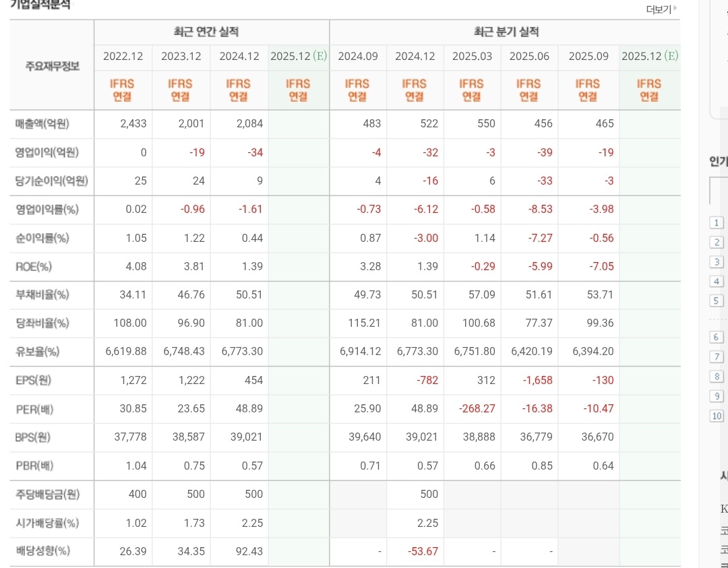Select popular ranking badge number 1
Image resolution: width=728 pixels, height=568 pixels.
pos(717,223)
